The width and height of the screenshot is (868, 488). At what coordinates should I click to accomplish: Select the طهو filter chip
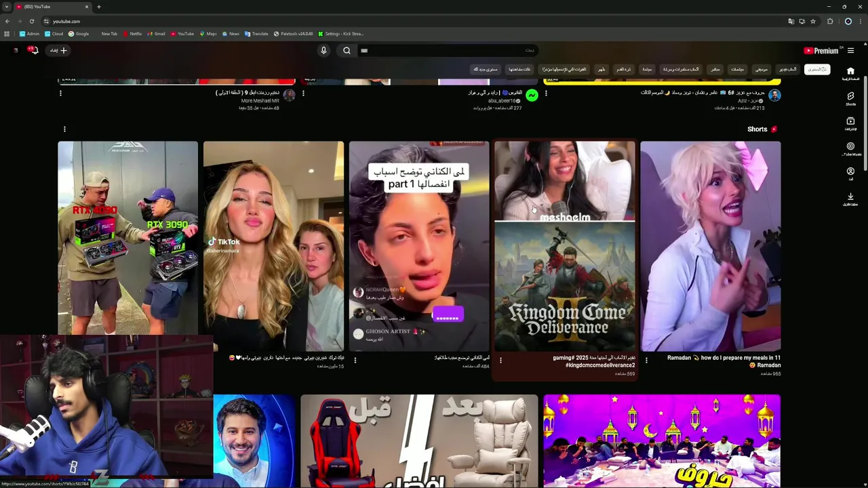click(601, 69)
